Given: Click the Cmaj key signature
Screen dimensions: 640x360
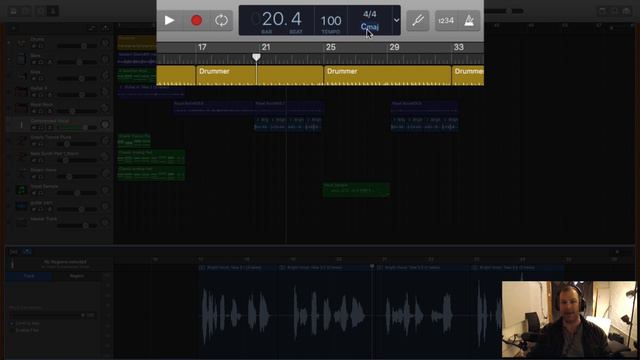Looking at the screenshot, I should coord(370,27).
